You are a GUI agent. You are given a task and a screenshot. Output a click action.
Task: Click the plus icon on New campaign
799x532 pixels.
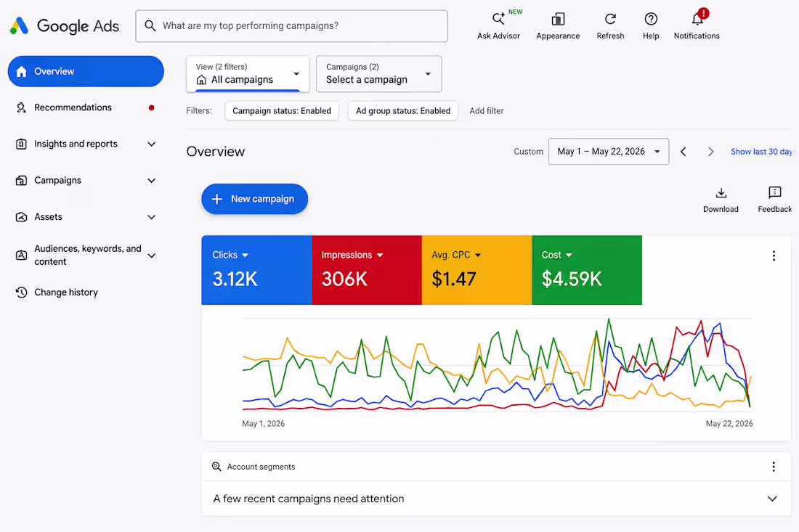pyautogui.click(x=217, y=199)
